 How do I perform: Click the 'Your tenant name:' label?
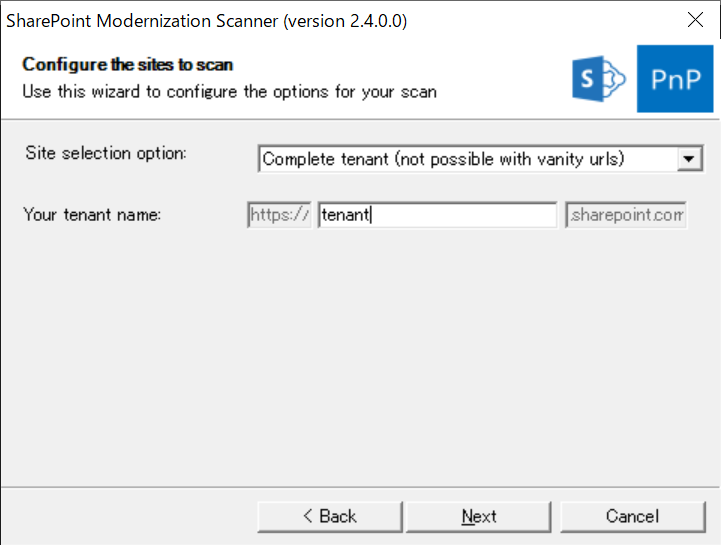pyautogui.click(x=92, y=215)
